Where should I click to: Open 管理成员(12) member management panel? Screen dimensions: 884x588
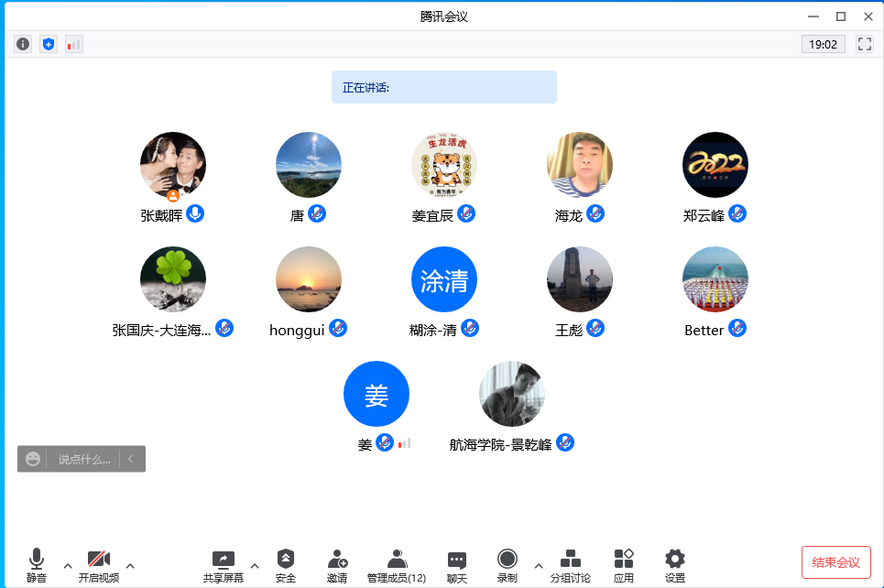[x=397, y=565]
